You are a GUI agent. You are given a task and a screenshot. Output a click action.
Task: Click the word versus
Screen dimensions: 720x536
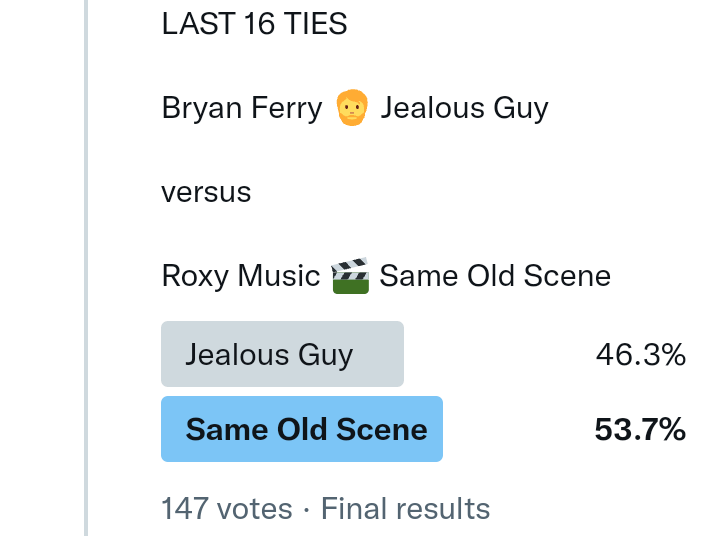point(206,191)
